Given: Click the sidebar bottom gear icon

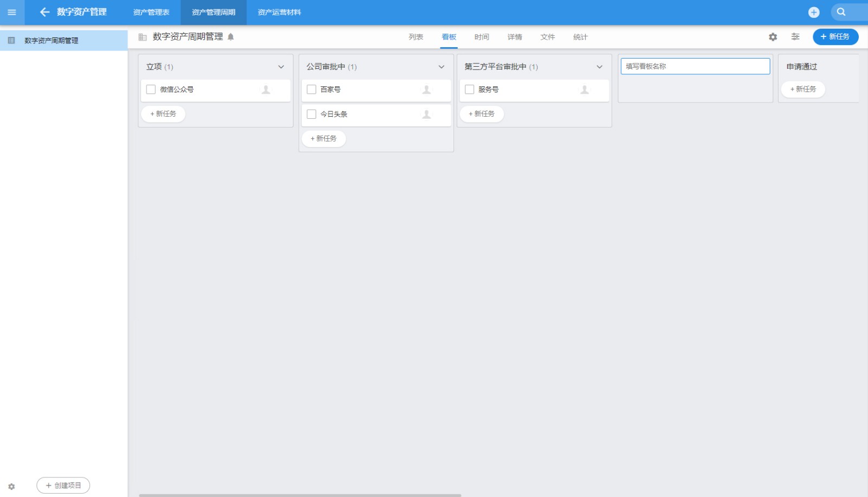Looking at the screenshot, I should pos(11,487).
